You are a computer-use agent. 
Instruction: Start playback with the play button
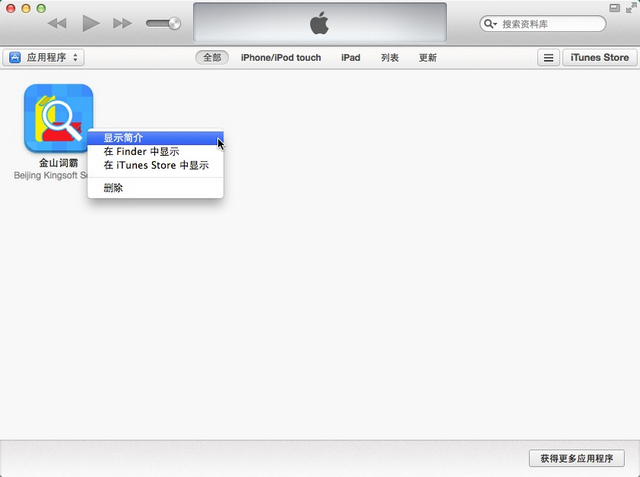(x=91, y=23)
